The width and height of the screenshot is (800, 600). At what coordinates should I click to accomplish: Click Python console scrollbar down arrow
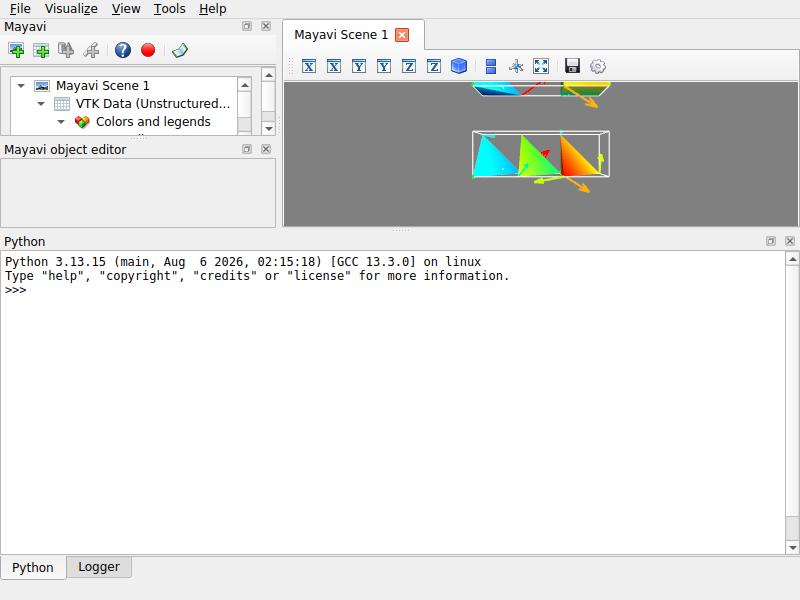click(792, 547)
